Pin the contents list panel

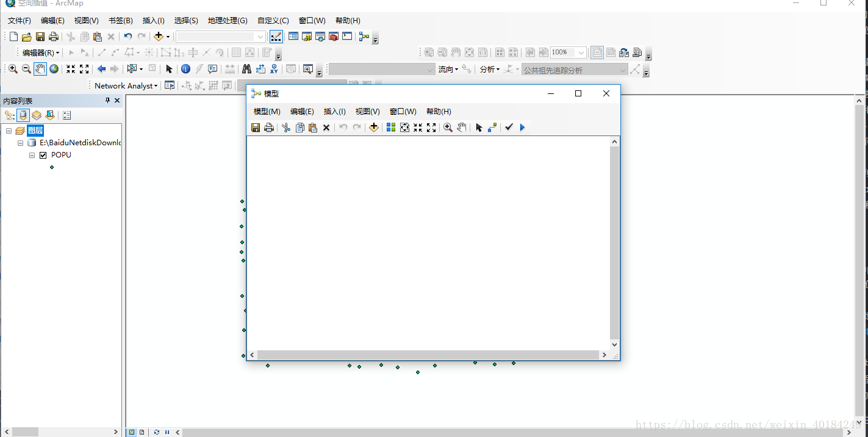tap(107, 100)
